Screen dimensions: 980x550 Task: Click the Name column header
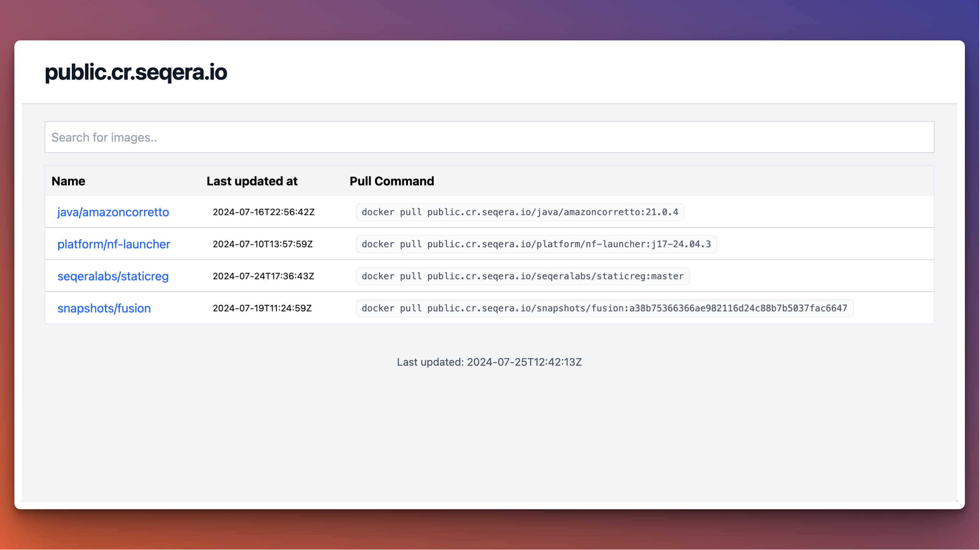click(68, 181)
